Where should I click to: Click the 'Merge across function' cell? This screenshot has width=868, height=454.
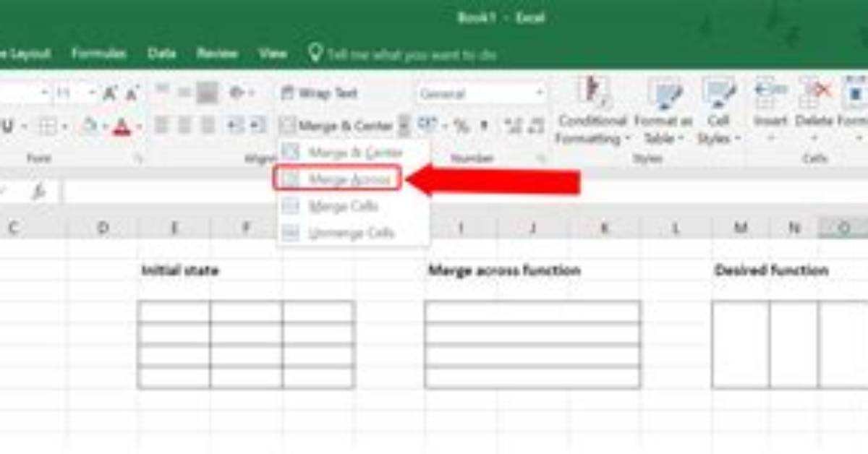tap(504, 270)
